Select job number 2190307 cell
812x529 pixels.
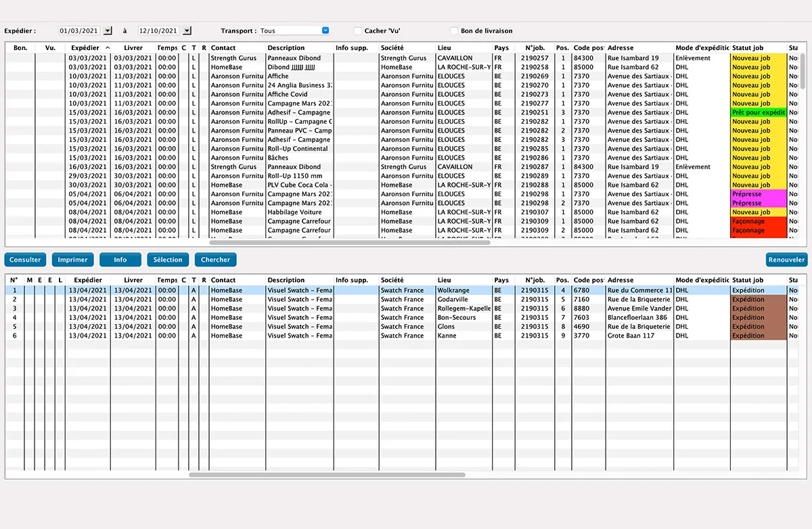point(535,212)
